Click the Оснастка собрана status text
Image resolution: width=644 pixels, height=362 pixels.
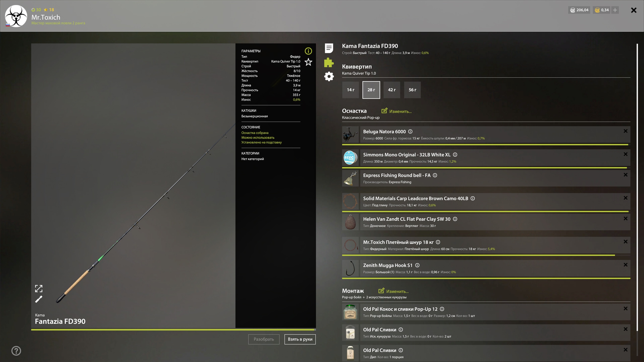point(255,133)
